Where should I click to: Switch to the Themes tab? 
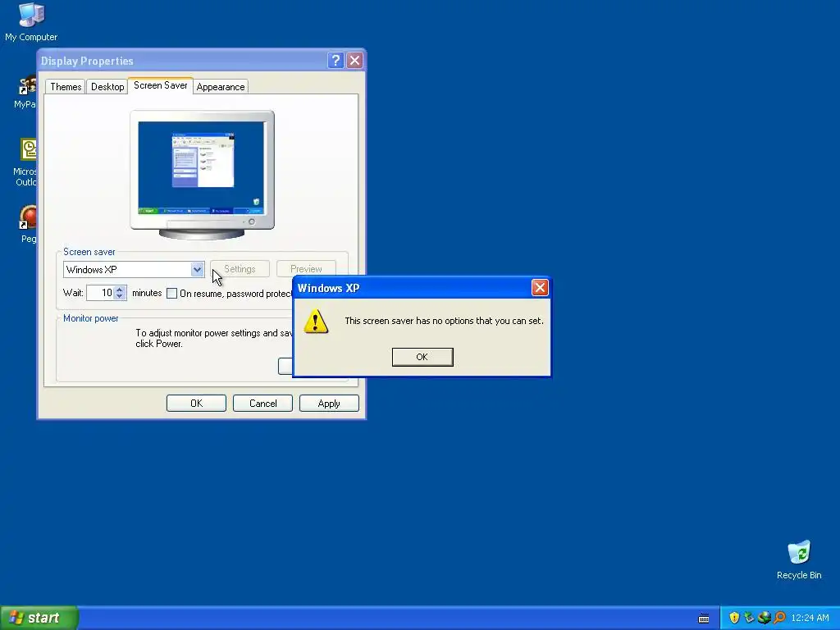[66, 87]
